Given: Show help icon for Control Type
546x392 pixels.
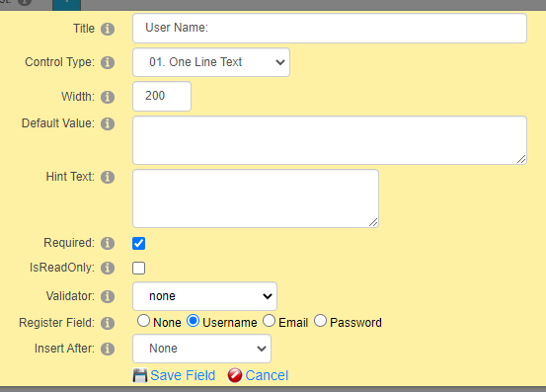Looking at the screenshot, I should coord(108,62).
